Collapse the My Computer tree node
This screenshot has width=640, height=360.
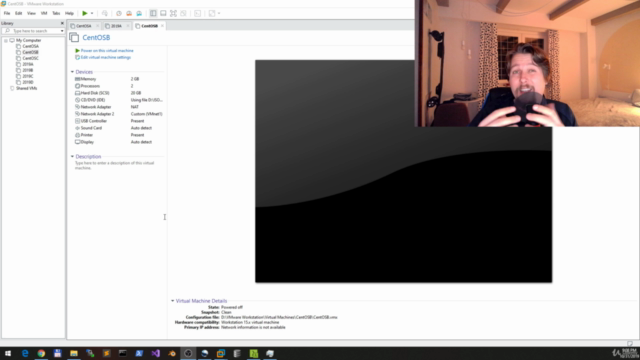pyautogui.click(x=6, y=40)
